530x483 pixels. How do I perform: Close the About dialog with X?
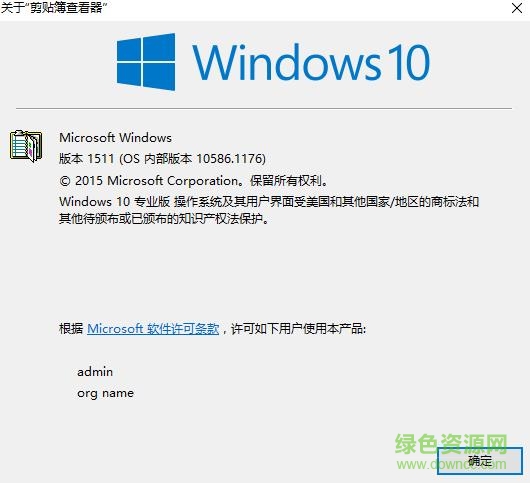coord(517,8)
